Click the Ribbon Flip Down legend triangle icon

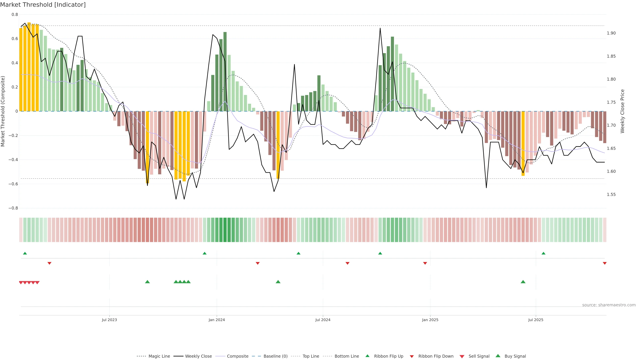point(412,356)
